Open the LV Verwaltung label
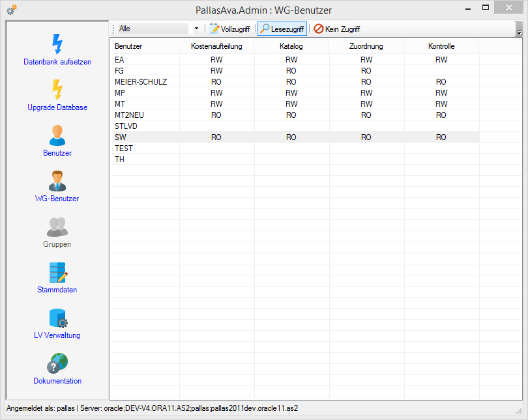528x420 pixels. tap(57, 335)
